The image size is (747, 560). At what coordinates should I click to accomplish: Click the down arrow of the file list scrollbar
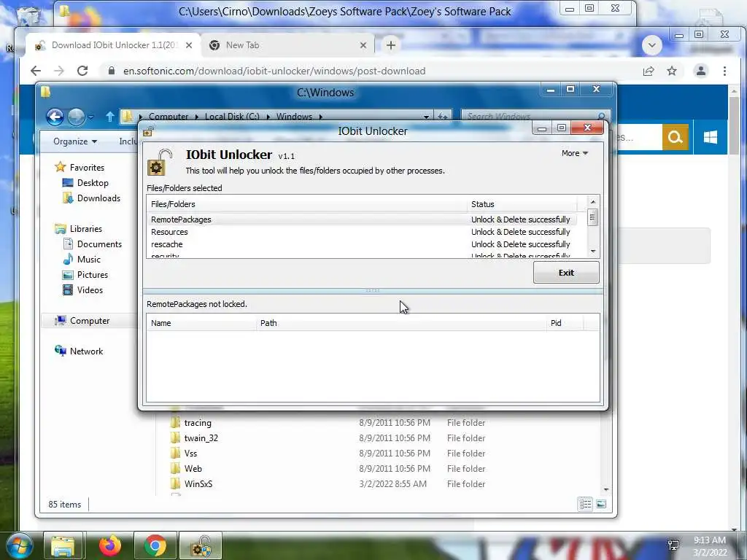[x=592, y=252]
